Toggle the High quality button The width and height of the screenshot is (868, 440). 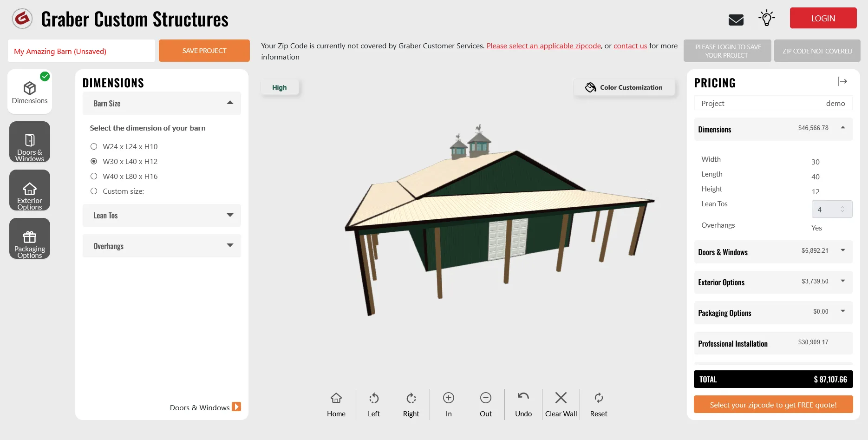[x=280, y=87]
